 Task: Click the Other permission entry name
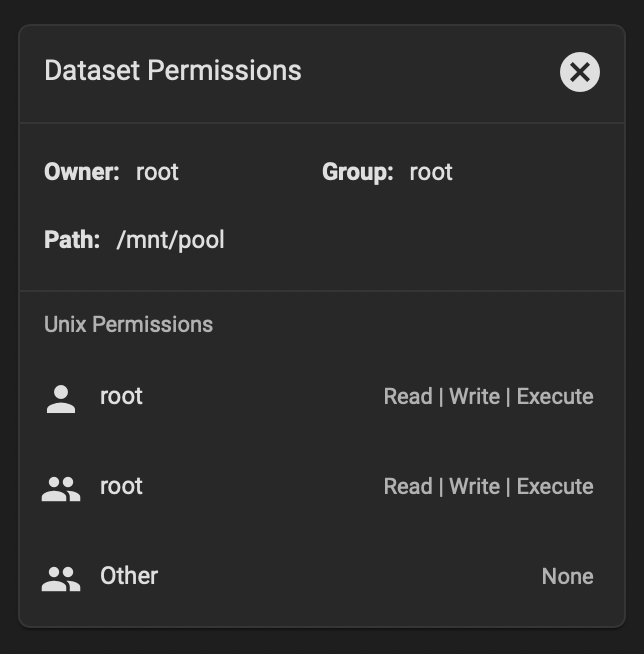pos(129,576)
